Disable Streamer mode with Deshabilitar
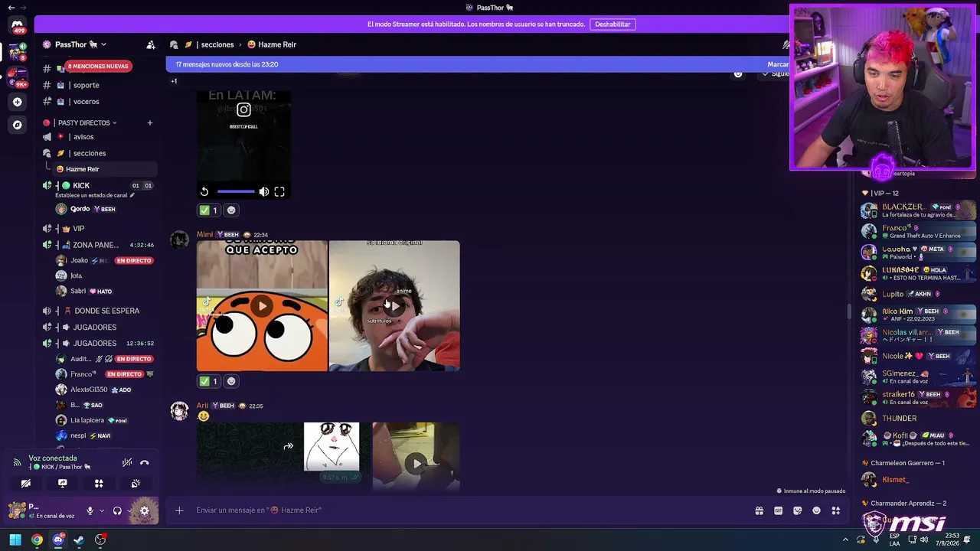Image resolution: width=980 pixels, height=551 pixels. coord(612,24)
